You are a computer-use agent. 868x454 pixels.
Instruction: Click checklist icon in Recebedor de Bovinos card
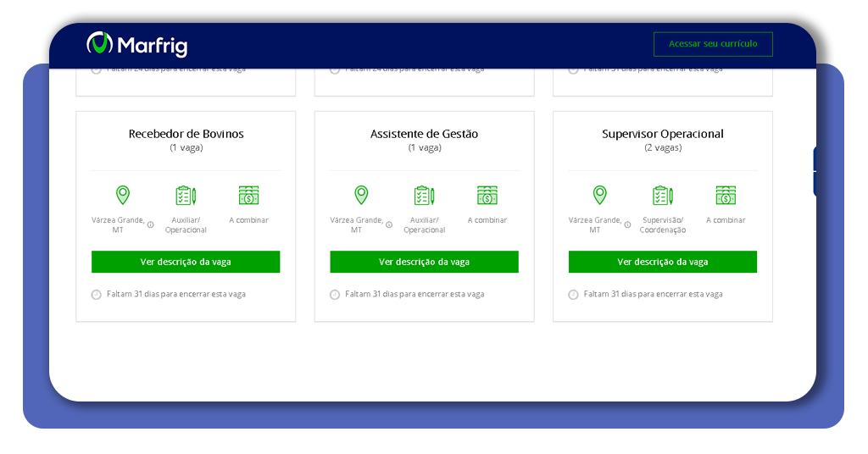[x=186, y=196]
